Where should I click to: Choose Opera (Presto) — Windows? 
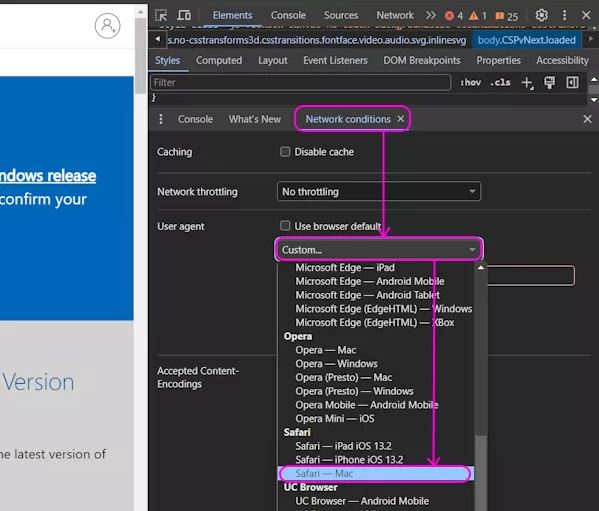(354, 391)
